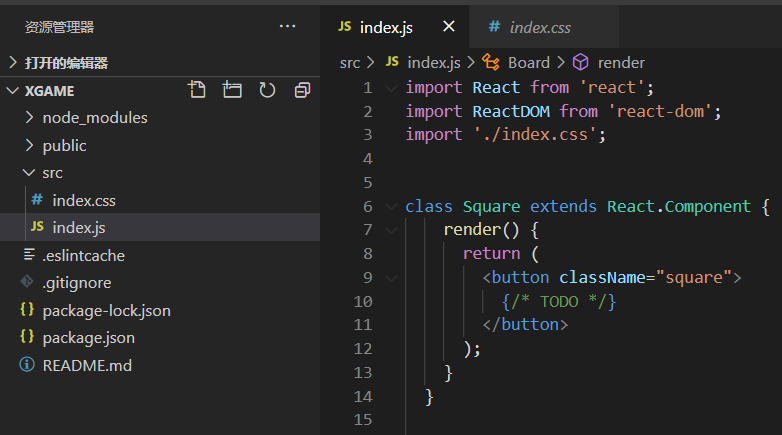Fold the imports at line 1
Image resolution: width=782 pixels, height=435 pixels.
[391, 88]
